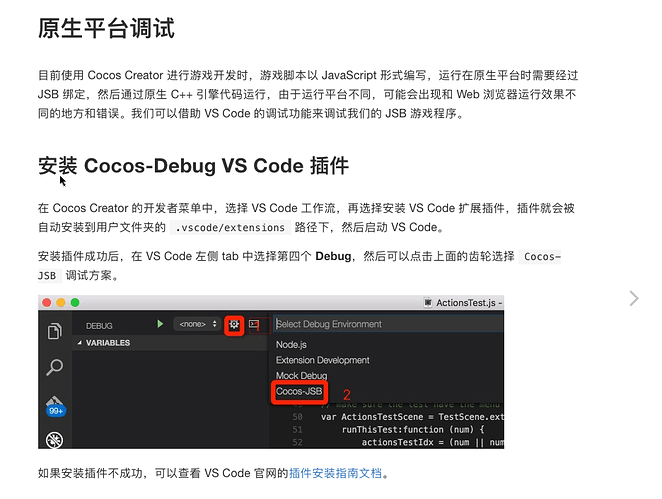This screenshot has width=662, height=499.
Task: Click the 安装 Cocos-Debug VS Code 插件 heading
Action: point(193,165)
